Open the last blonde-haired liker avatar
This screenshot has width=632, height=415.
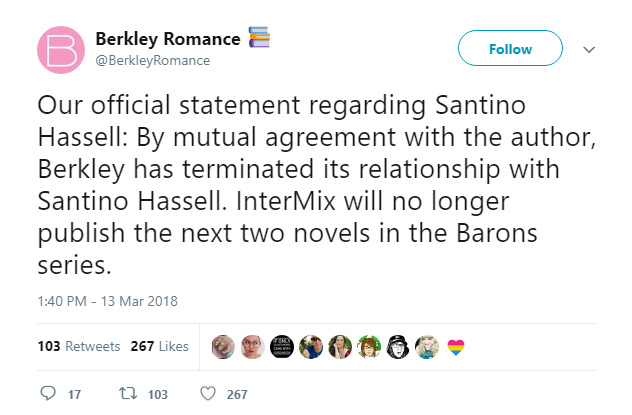click(x=427, y=347)
